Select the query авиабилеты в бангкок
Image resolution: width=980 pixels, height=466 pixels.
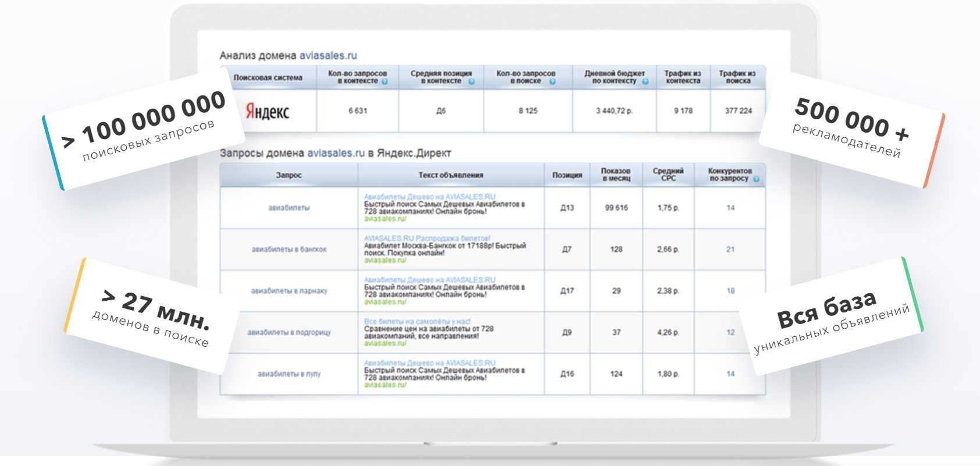tap(289, 250)
